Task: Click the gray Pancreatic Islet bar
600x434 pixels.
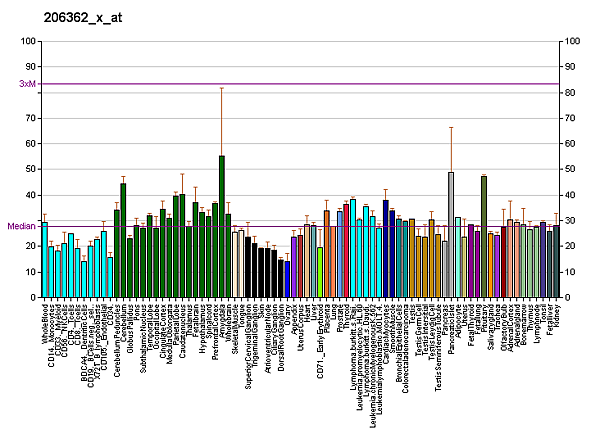Action: pos(451,235)
